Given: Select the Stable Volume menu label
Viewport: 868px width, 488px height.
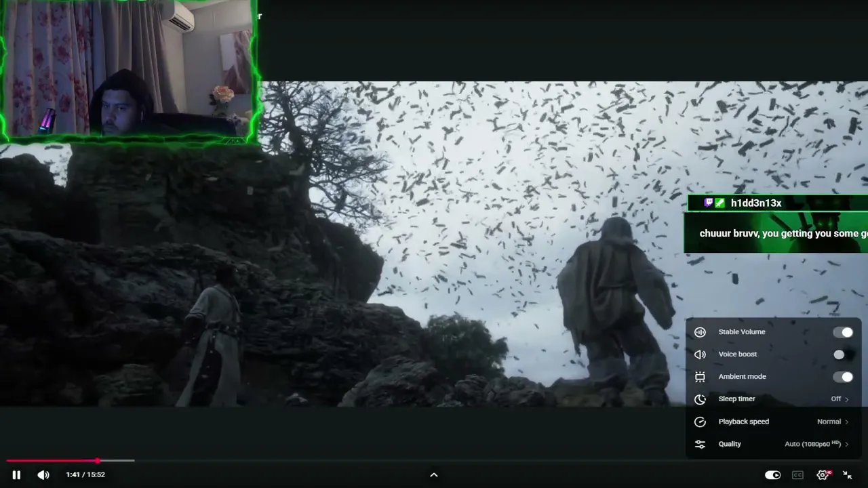Looking at the screenshot, I should (x=742, y=332).
